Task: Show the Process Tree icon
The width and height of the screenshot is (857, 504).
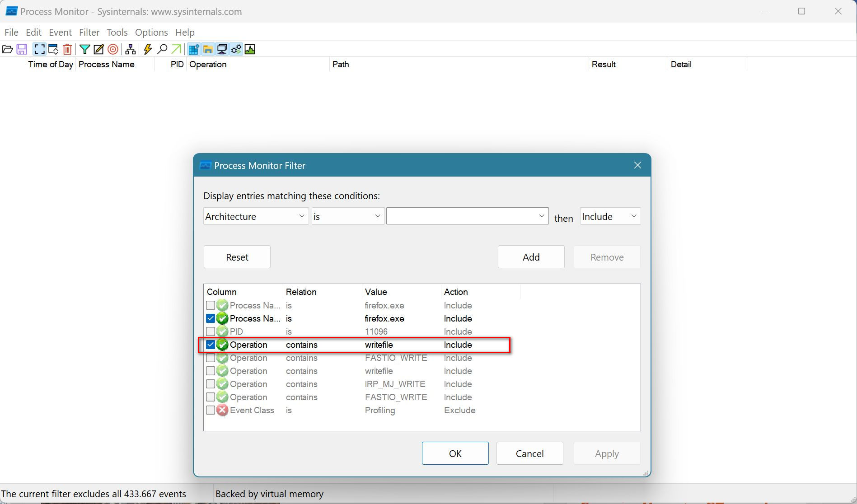Action: click(x=131, y=49)
